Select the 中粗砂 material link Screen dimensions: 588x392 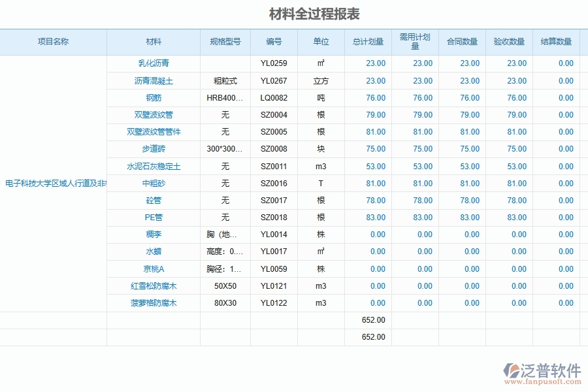point(154,183)
